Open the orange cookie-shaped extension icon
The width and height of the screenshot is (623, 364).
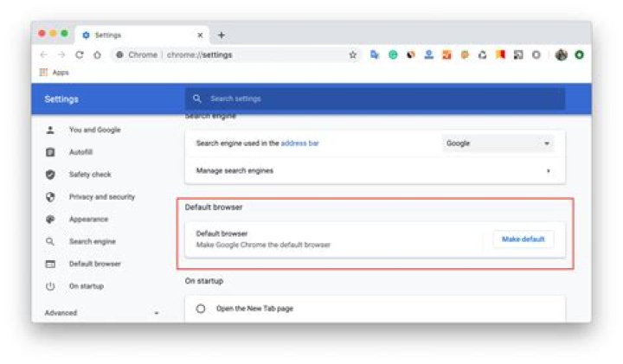465,54
